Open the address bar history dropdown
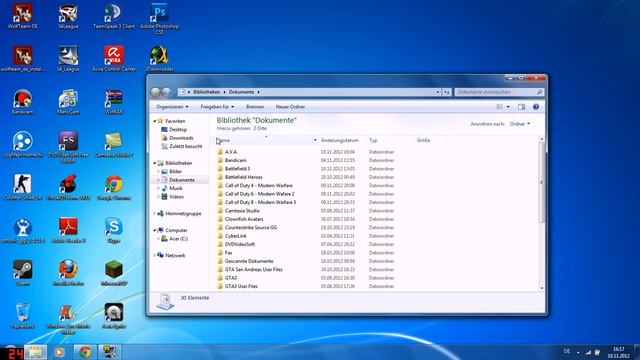Image resolution: width=640 pixels, height=360 pixels. click(438, 92)
